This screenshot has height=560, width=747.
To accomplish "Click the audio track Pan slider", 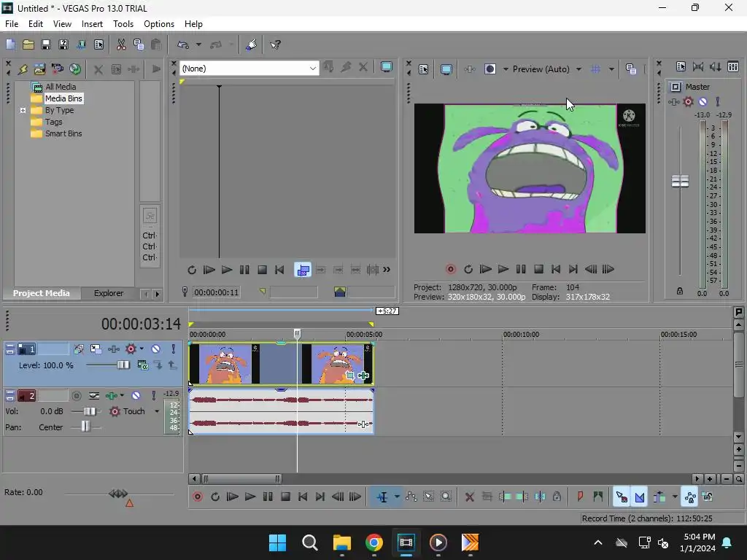I will [85, 427].
